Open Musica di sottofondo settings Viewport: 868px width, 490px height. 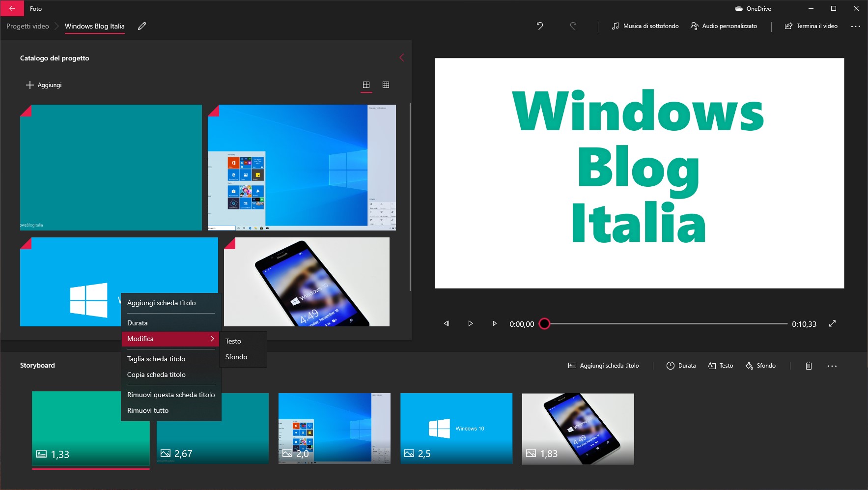pyautogui.click(x=645, y=26)
